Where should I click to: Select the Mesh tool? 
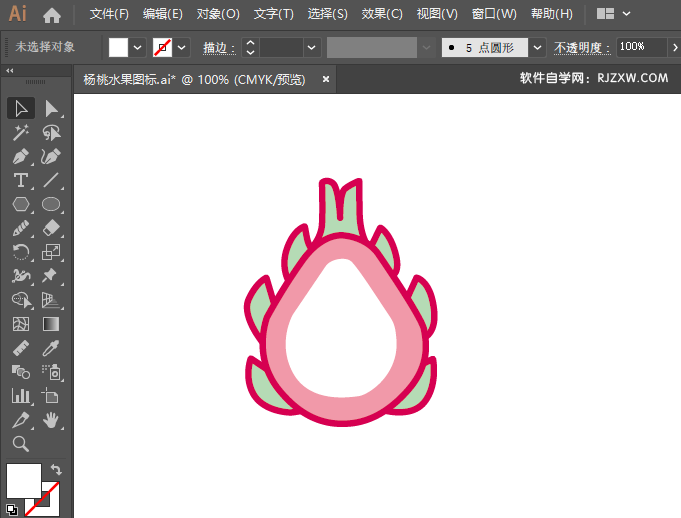21,324
